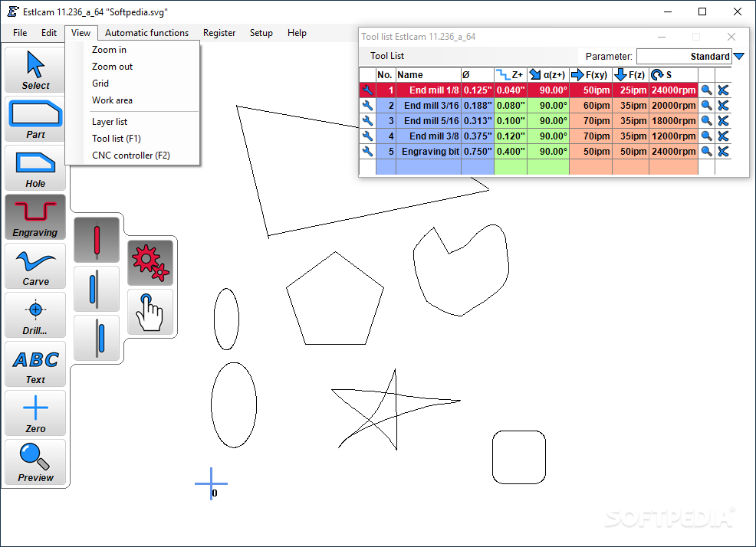Click the 12000rpm cell
This screenshot has height=547, width=756.
673,136
